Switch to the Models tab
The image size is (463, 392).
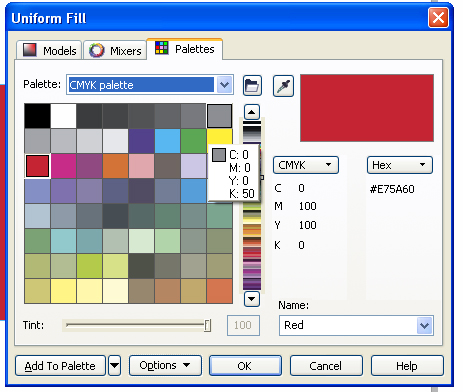pos(49,51)
